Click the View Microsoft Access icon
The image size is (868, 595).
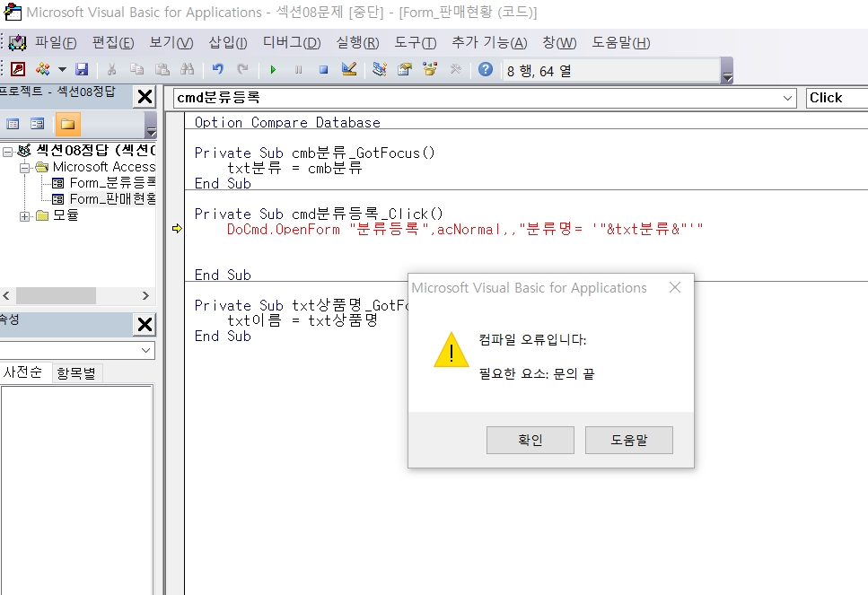18,70
